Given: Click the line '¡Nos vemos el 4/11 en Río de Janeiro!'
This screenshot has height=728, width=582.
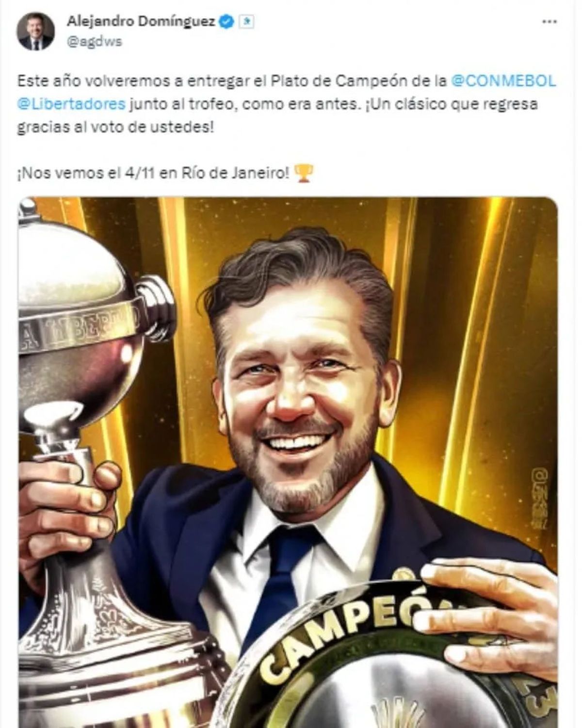Looking at the screenshot, I should tap(153, 173).
